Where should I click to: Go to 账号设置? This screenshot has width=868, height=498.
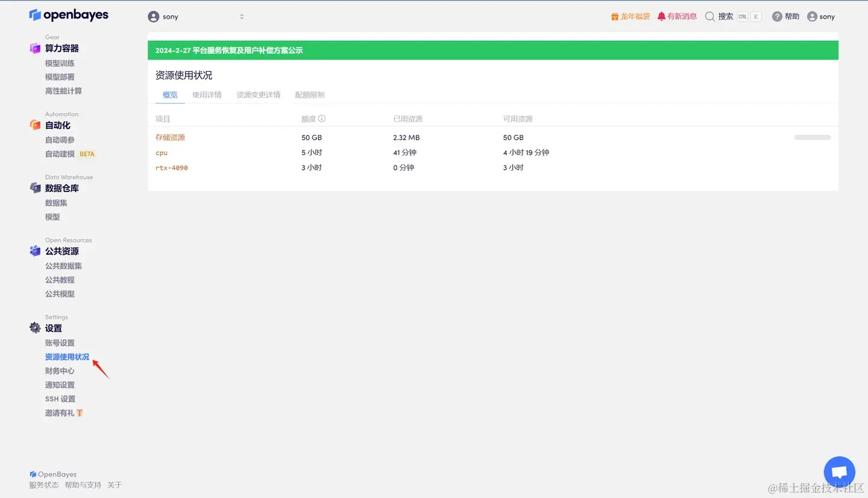pyautogui.click(x=60, y=343)
